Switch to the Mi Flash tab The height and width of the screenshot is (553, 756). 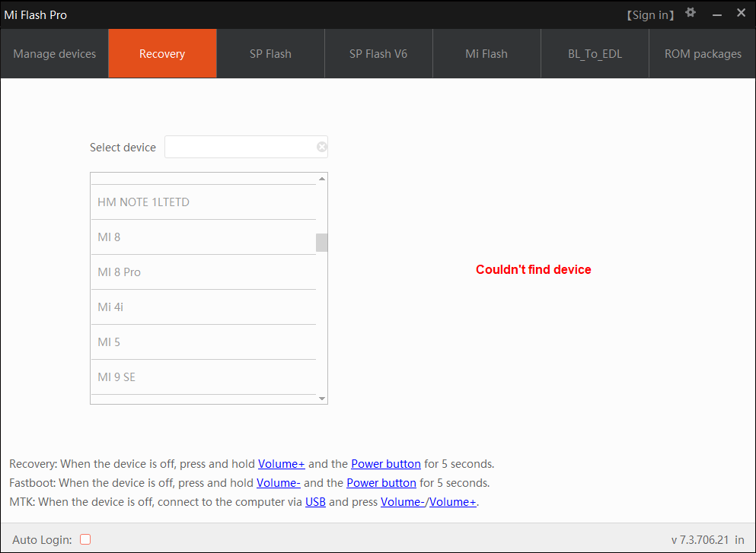[486, 53]
